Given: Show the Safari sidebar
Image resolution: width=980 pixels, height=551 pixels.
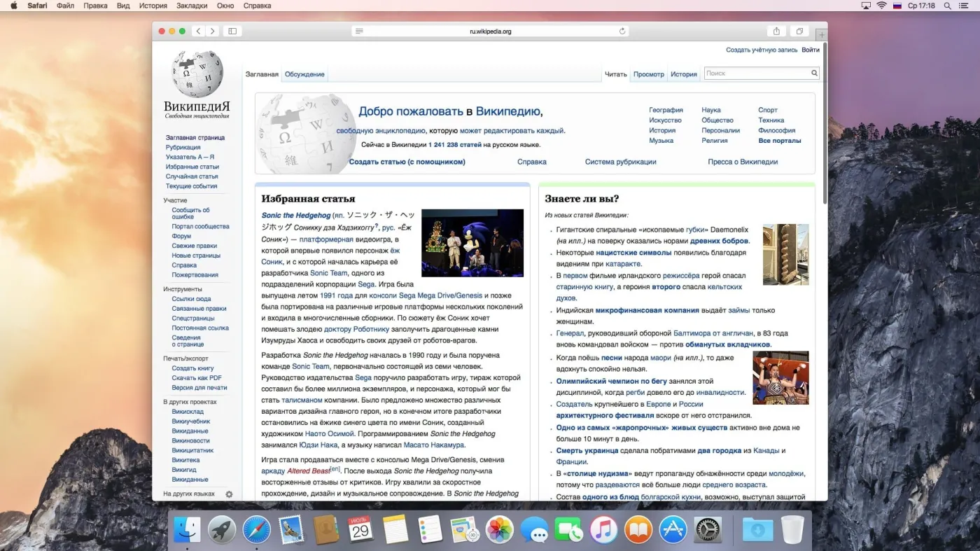Looking at the screenshot, I should click(x=232, y=32).
